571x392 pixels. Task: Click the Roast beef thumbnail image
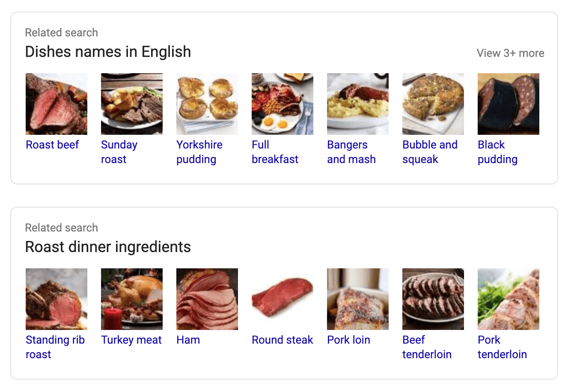[x=57, y=104]
